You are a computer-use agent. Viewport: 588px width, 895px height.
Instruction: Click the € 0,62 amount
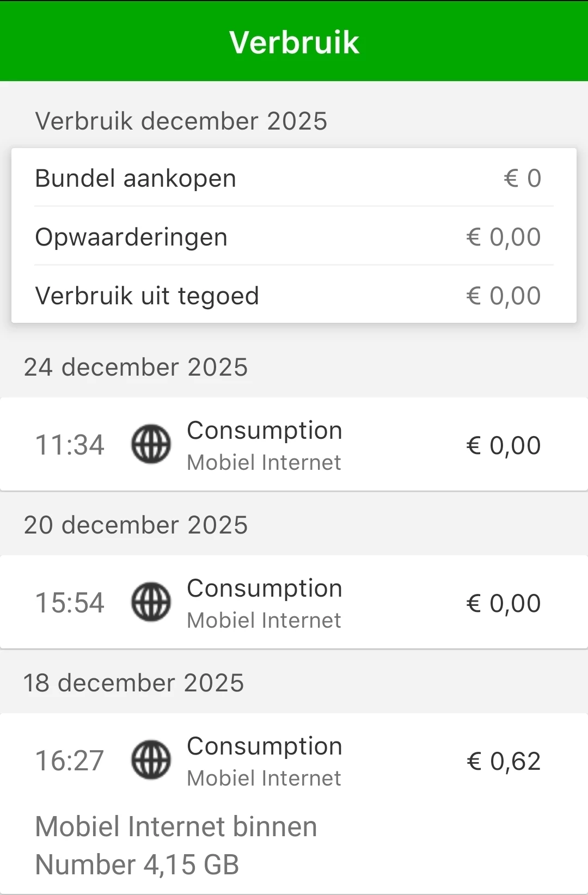click(x=504, y=761)
